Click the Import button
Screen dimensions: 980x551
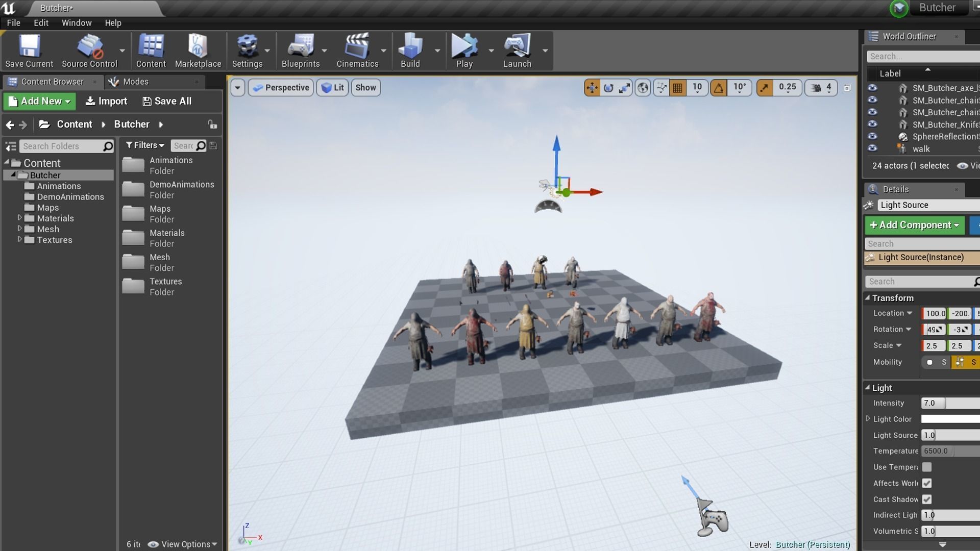click(106, 101)
